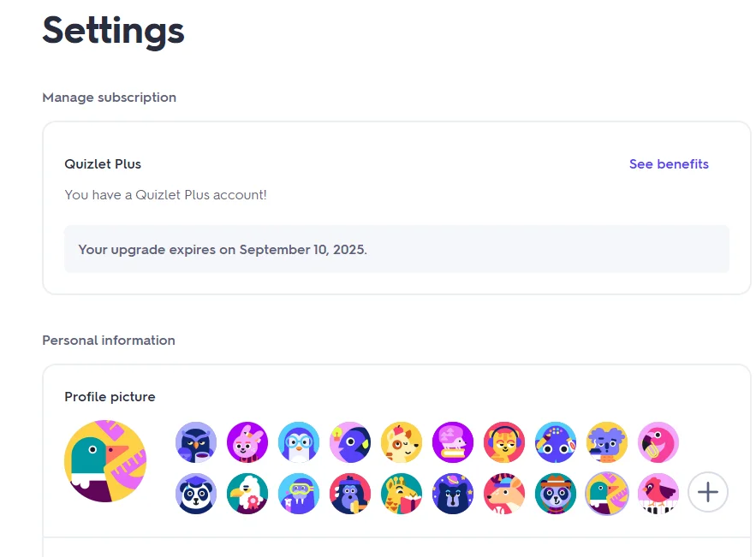Pick the penguin with glasses avatar
This screenshot has height=557, width=756.
point(299,442)
